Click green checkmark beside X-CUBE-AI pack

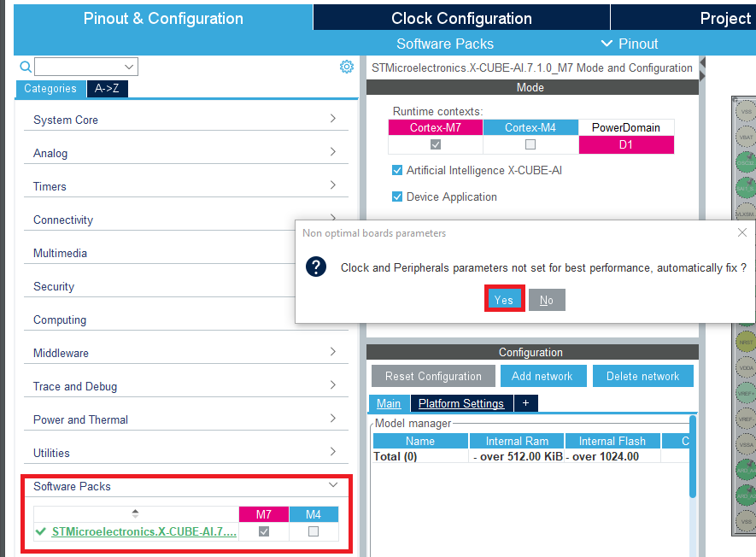pos(41,531)
